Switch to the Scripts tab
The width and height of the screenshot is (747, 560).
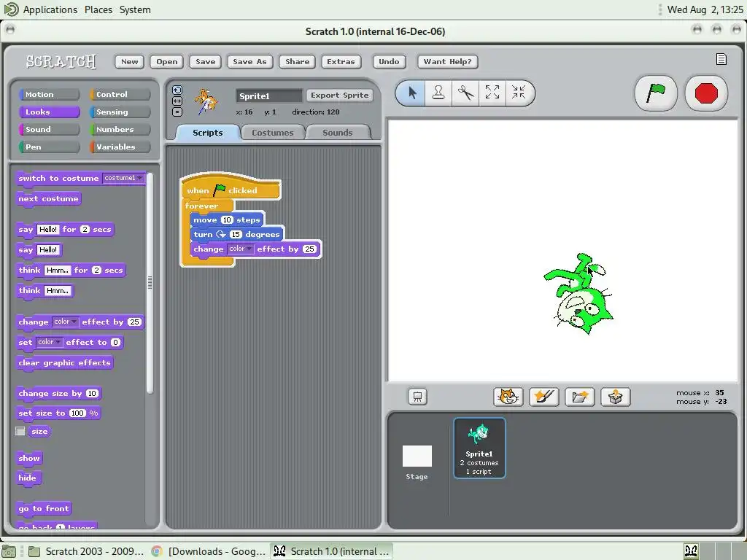click(207, 133)
